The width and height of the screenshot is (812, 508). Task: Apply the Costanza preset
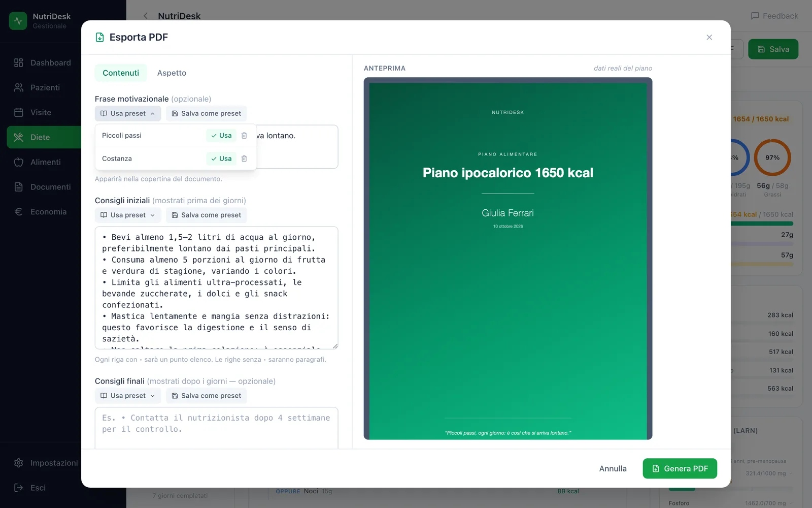pos(221,158)
